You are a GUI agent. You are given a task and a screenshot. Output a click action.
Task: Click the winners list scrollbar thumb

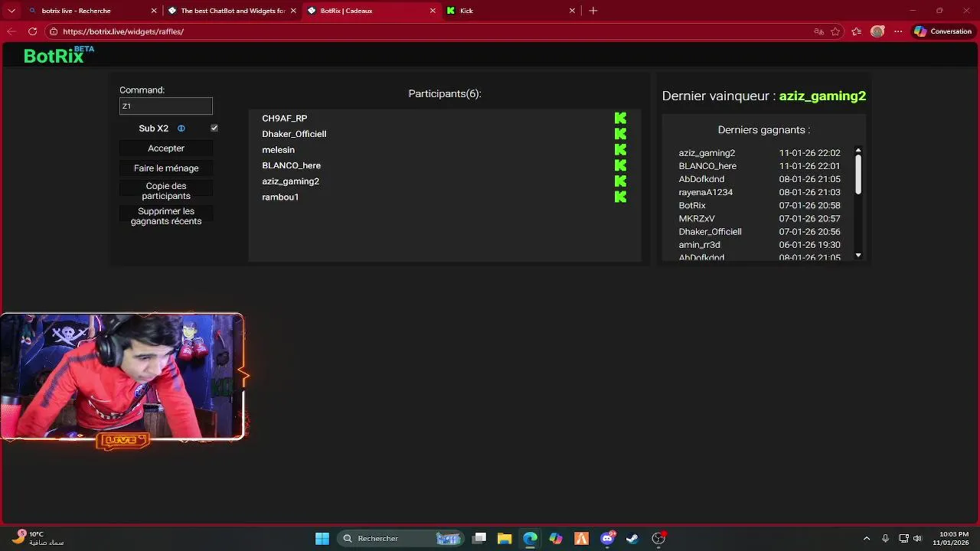tap(858, 174)
